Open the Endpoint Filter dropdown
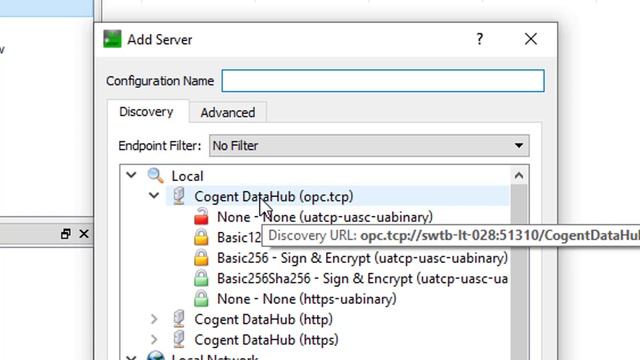640x360 pixels. (x=369, y=146)
